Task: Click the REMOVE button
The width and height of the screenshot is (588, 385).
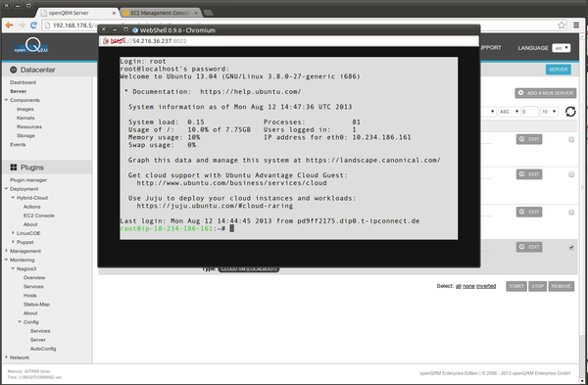Action: [561, 286]
